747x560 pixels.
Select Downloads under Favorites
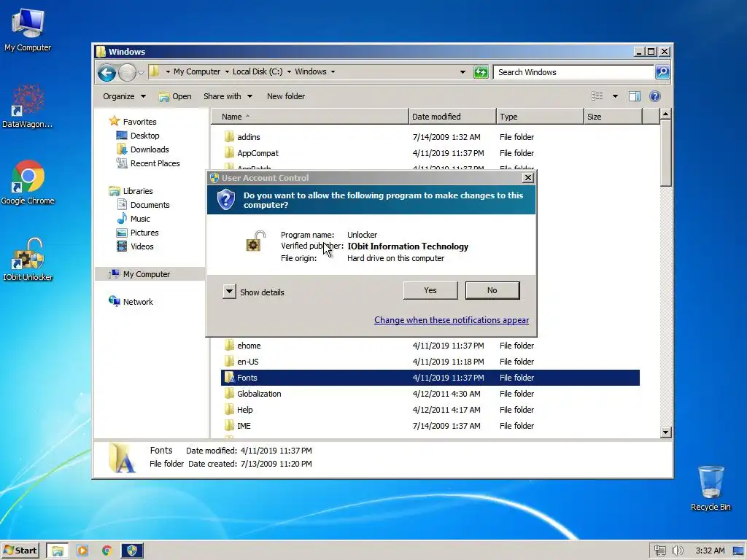pyautogui.click(x=142, y=149)
